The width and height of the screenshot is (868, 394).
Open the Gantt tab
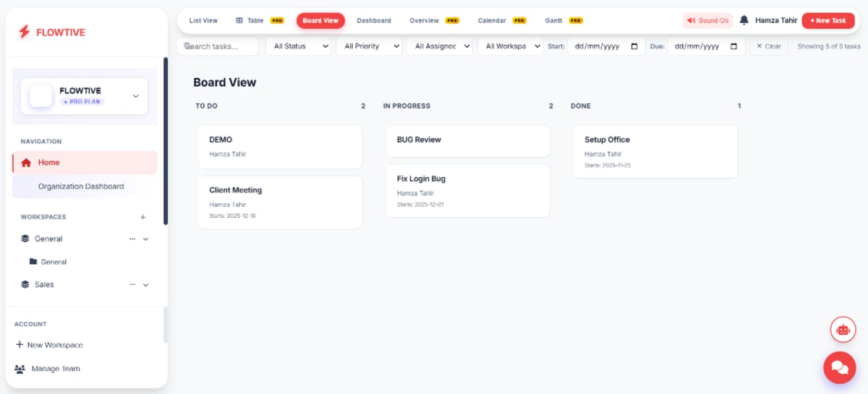point(563,20)
